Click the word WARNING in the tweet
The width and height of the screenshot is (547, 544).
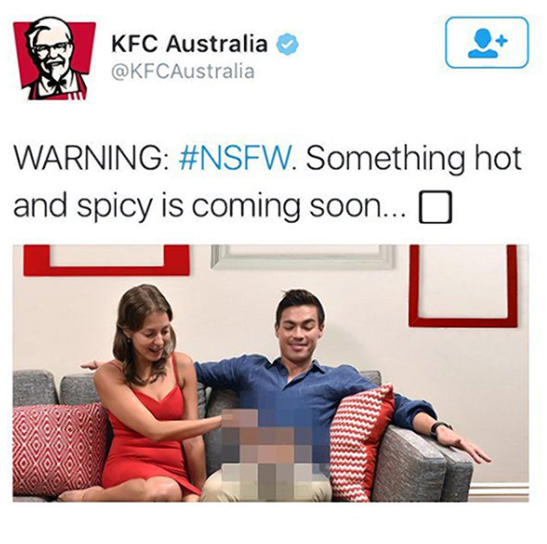pyautogui.click(x=89, y=159)
